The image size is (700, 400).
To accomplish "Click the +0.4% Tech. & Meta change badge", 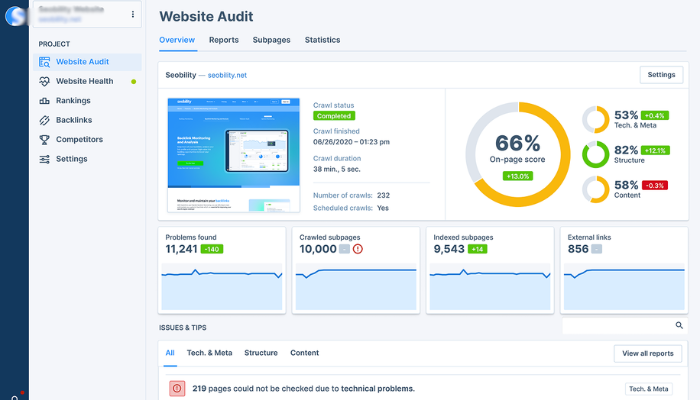I will [654, 116].
